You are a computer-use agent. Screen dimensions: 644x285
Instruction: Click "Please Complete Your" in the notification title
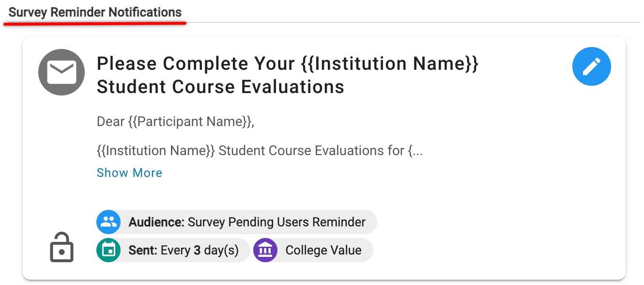196,63
